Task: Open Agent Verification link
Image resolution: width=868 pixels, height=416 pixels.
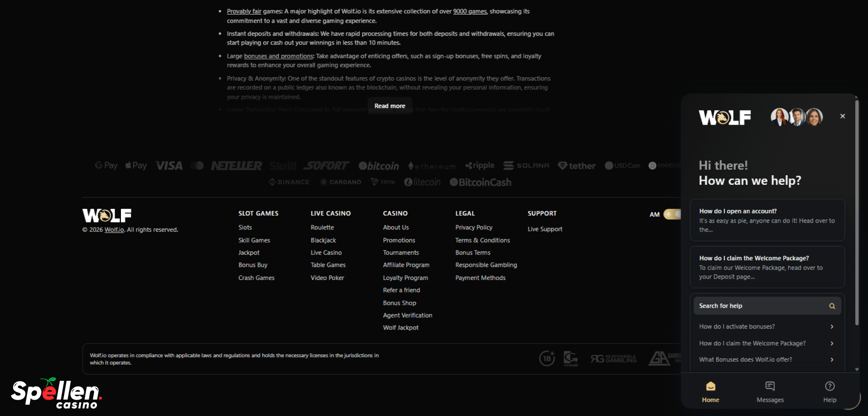Action: [x=407, y=315]
